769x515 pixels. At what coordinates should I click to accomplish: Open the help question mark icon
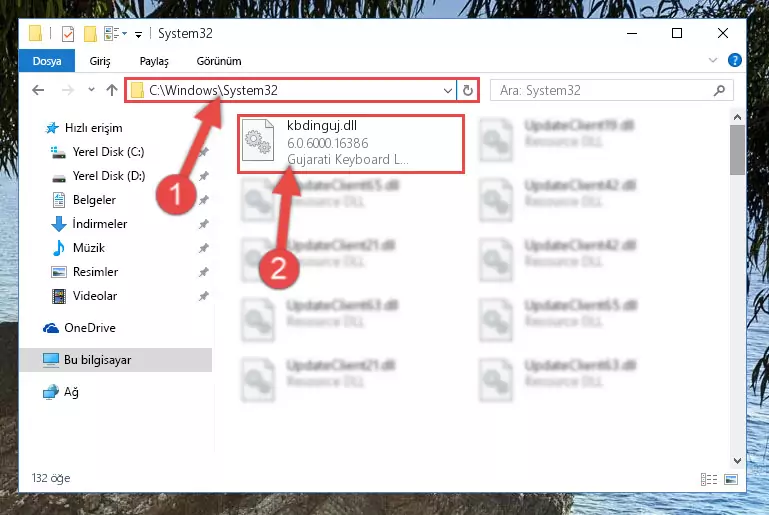tap(734, 60)
